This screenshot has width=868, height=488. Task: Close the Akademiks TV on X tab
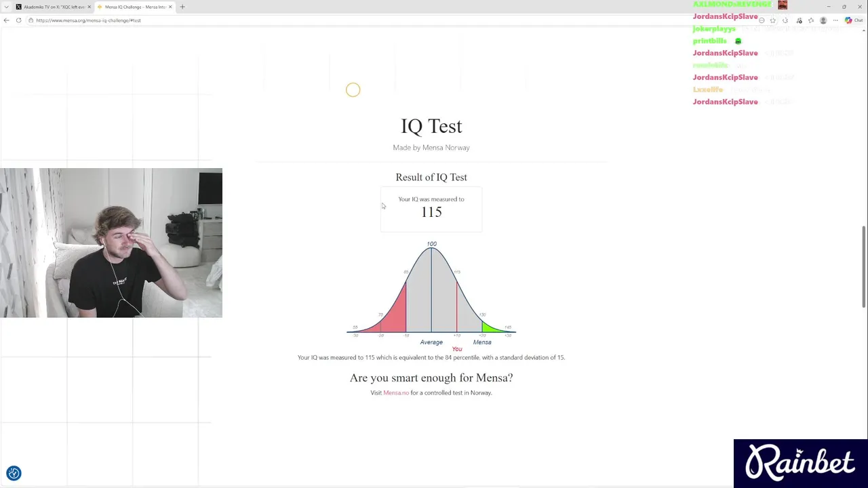click(x=89, y=7)
